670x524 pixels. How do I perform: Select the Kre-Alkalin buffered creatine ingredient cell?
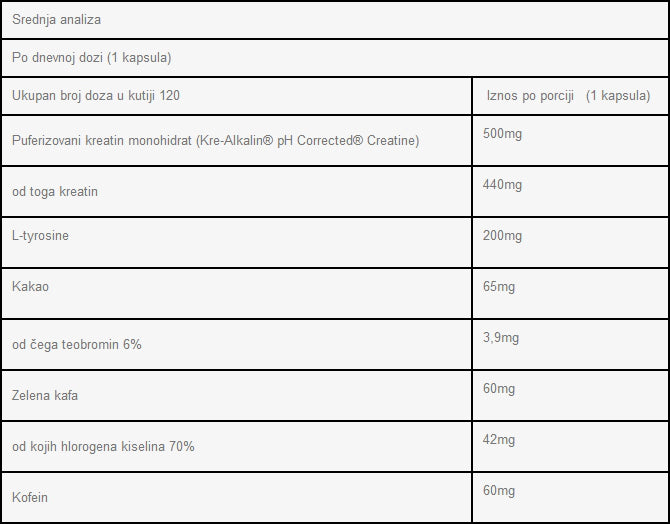click(x=215, y=140)
